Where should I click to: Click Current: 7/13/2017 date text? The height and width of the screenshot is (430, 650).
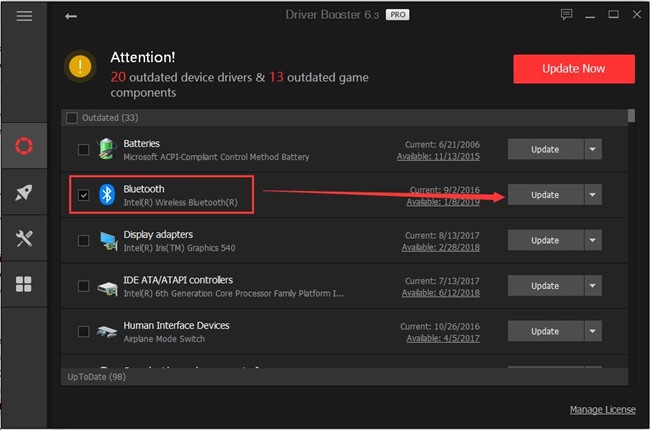[x=442, y=281]
